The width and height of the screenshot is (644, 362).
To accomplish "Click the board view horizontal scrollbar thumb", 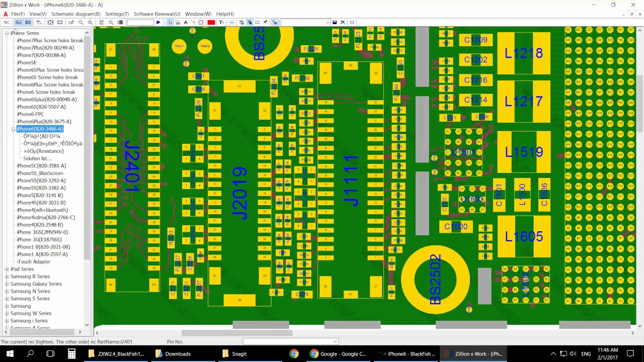I will (236, 333).
